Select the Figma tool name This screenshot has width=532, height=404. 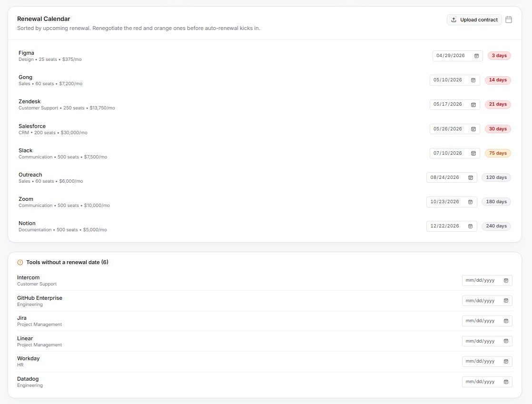click(x=27, y=53)
